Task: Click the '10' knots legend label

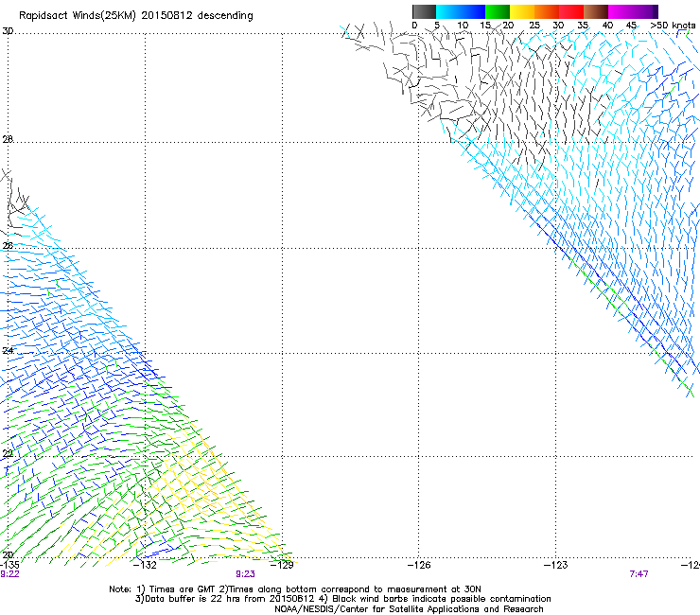Action: [463, 25]
